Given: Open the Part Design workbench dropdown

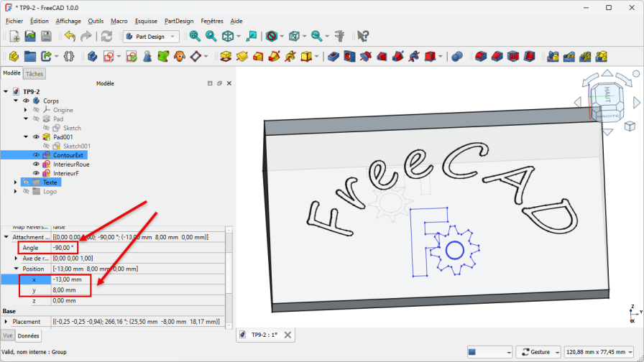Looking at the screenshot, I should tap(151, 36).
